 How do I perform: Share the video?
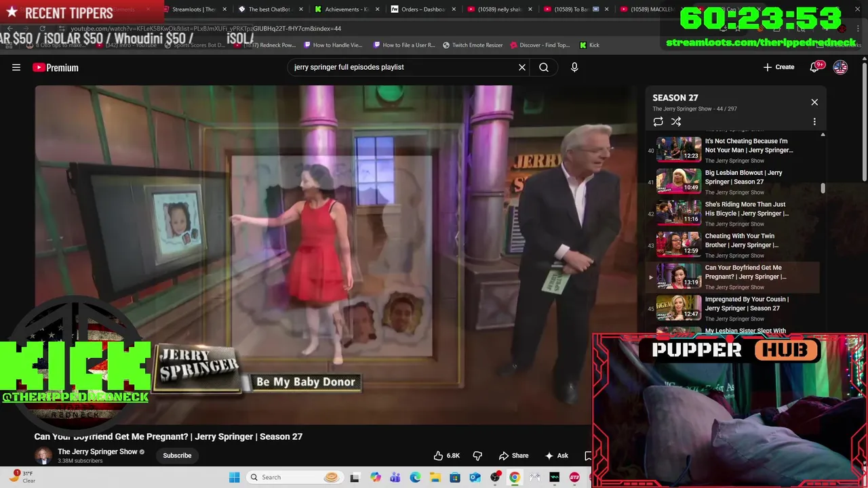[x=513, y=455]
